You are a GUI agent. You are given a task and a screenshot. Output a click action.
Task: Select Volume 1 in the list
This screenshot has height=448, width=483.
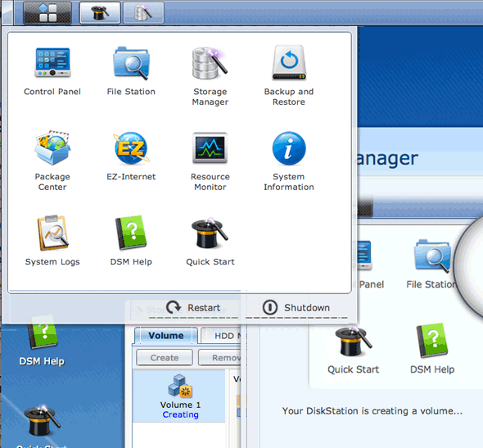[x=179, y=396]
